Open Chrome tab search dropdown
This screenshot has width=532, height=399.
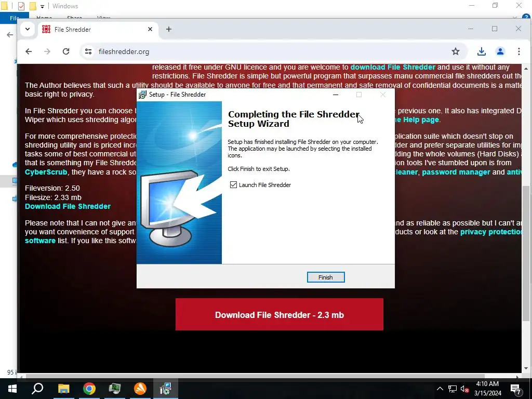(x=28, y=29)
